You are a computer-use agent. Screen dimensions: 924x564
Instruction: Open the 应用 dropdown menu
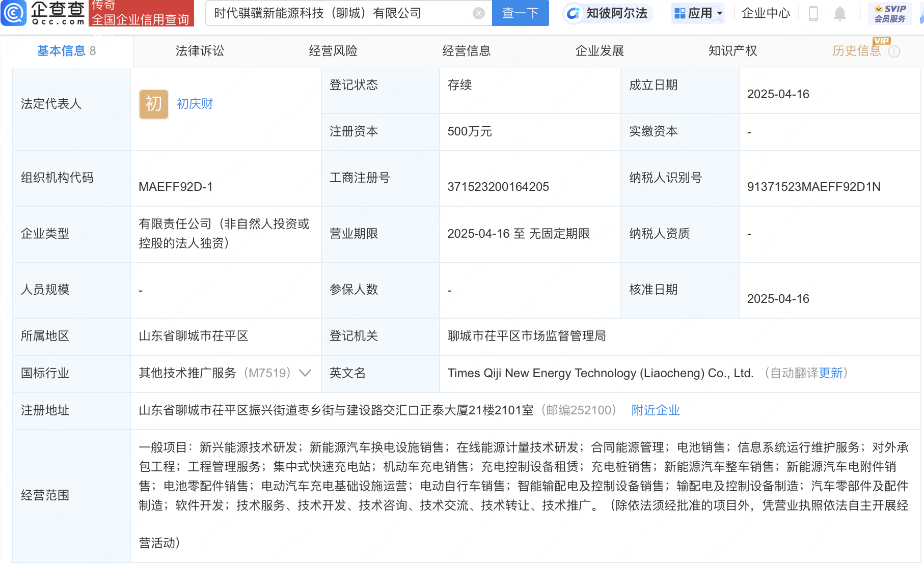tap(719, 13)
